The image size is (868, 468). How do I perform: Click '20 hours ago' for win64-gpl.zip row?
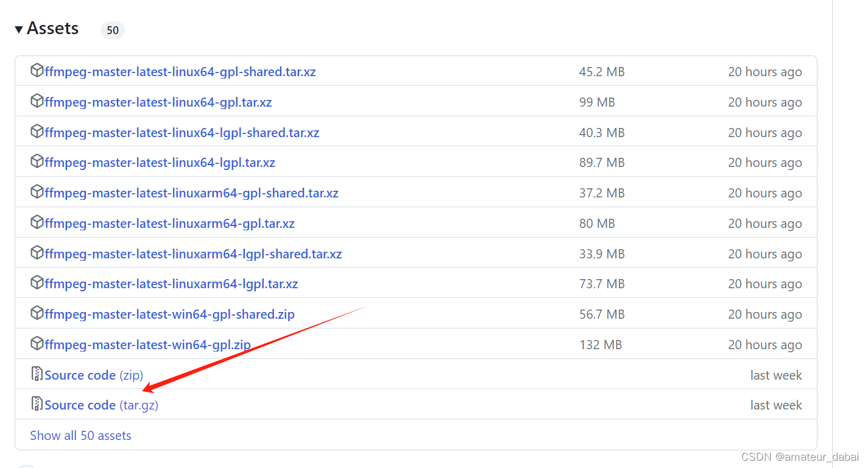point(765,345)
